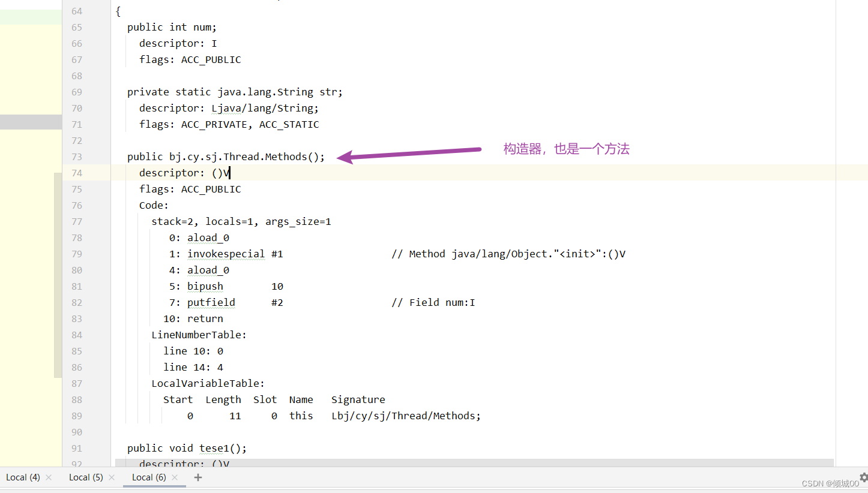The height and width of the screenshot is (493, 868).
Task: Click 'flags: ACC_PUBLIC' on line 75
Action: (190, 189)
